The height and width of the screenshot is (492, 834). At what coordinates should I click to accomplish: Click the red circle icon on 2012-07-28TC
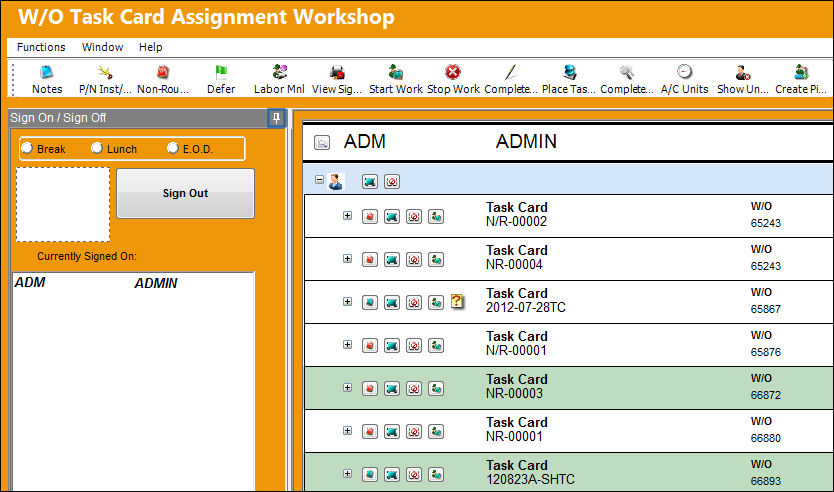coord(414,303)
